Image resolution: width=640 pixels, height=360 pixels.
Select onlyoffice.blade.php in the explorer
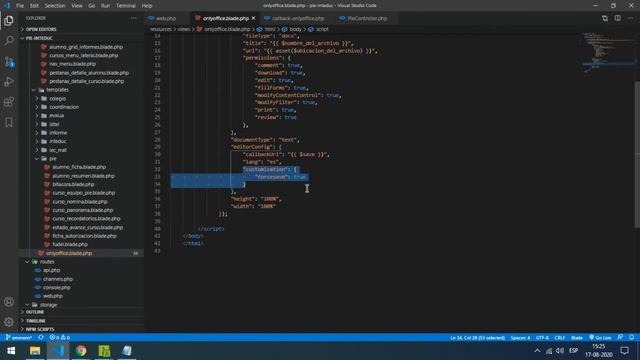(x=69, y=253)
